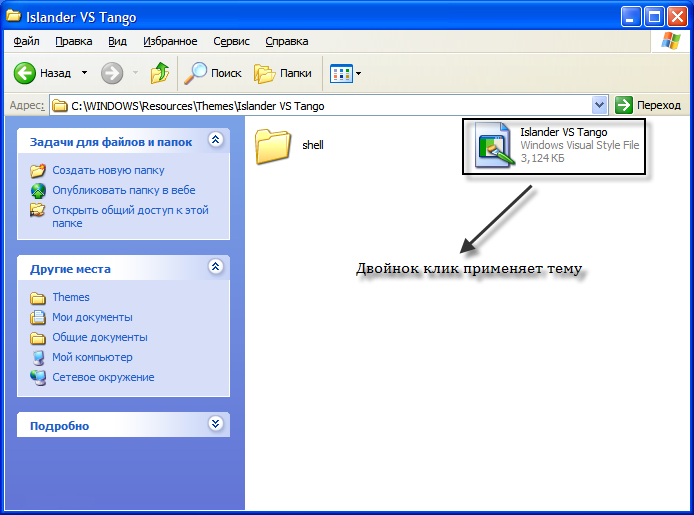Click the Windows flag logo in menu bar

tap(671, 41)
